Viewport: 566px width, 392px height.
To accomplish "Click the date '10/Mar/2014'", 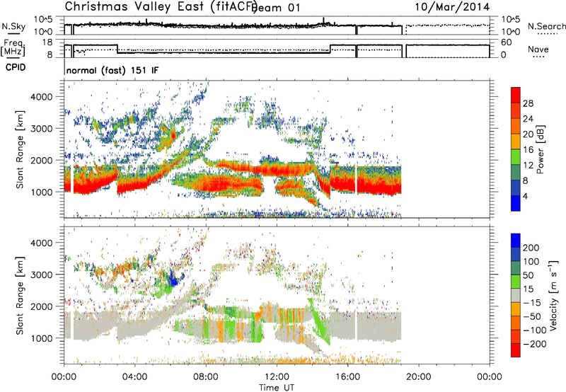I will (452, 7).
